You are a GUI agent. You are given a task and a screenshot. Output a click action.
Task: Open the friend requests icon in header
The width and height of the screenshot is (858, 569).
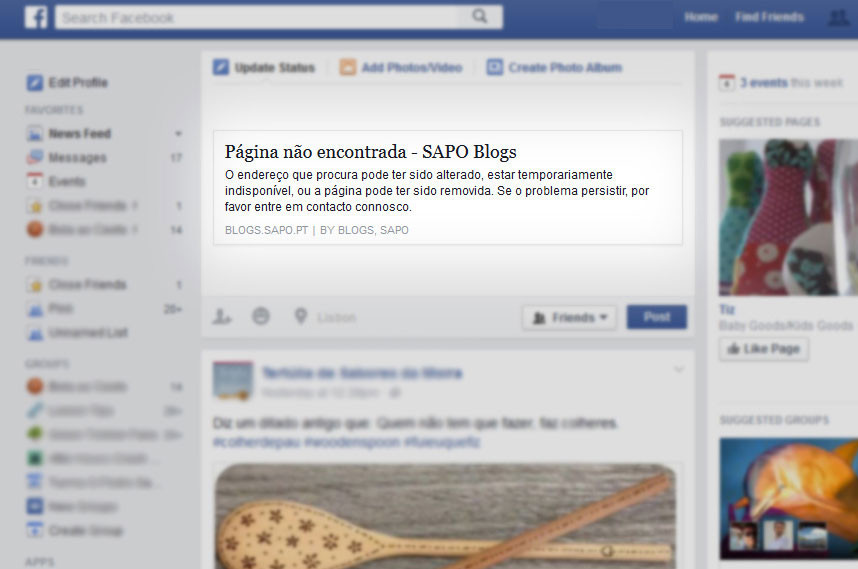click(838, 18)
